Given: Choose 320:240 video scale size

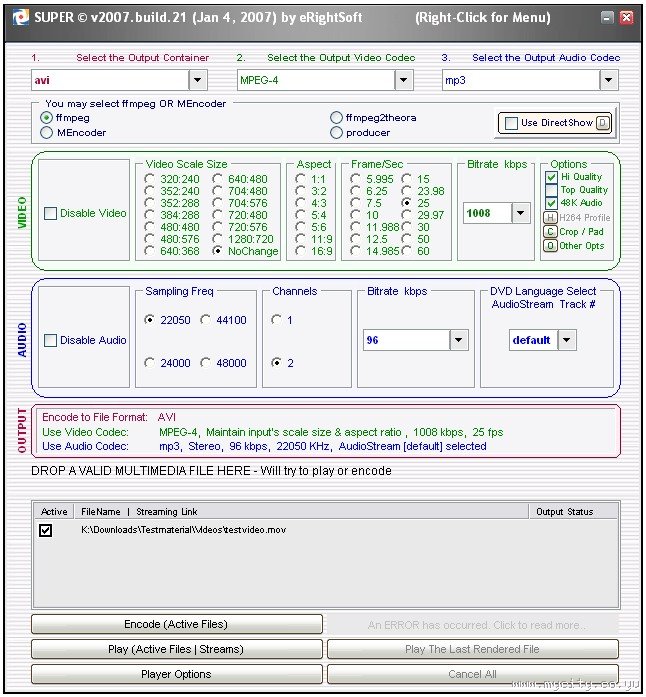Looking at the screenshot, I should pos(149,179).
